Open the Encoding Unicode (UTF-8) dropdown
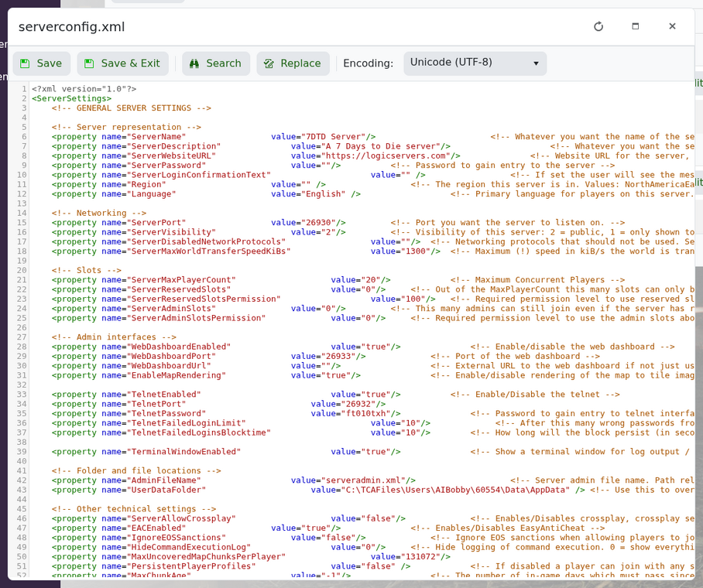 point(475,63)
